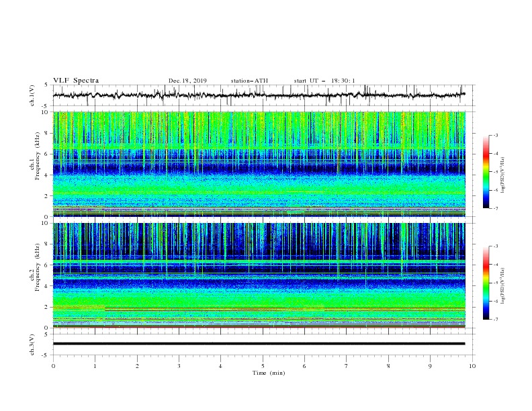Click the ch.2 lower color scale bar
The height and width of the screenshot is (411, 532).
486,283
